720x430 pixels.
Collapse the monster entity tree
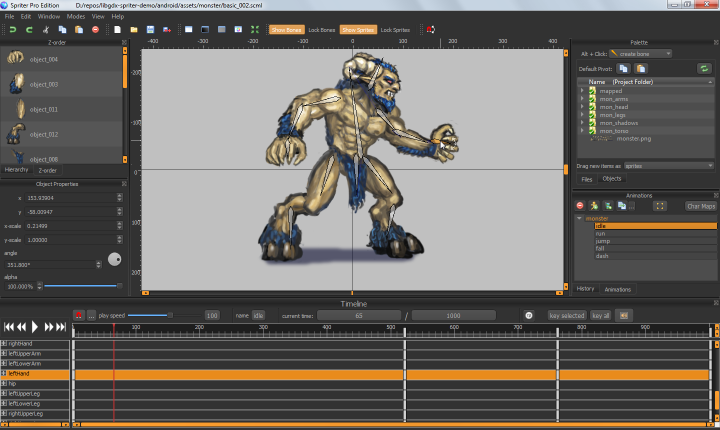coord(579,218)
